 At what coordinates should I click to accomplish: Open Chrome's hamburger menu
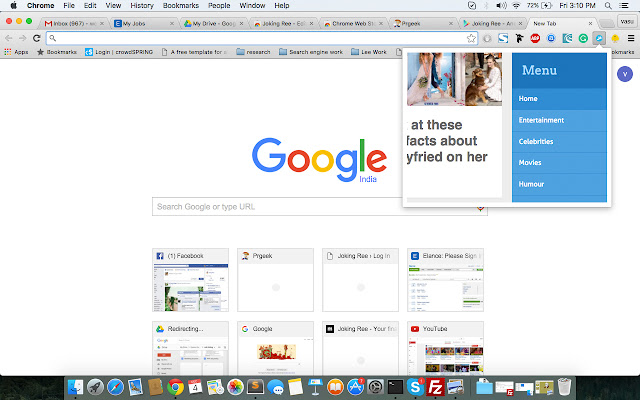point(631,38)
